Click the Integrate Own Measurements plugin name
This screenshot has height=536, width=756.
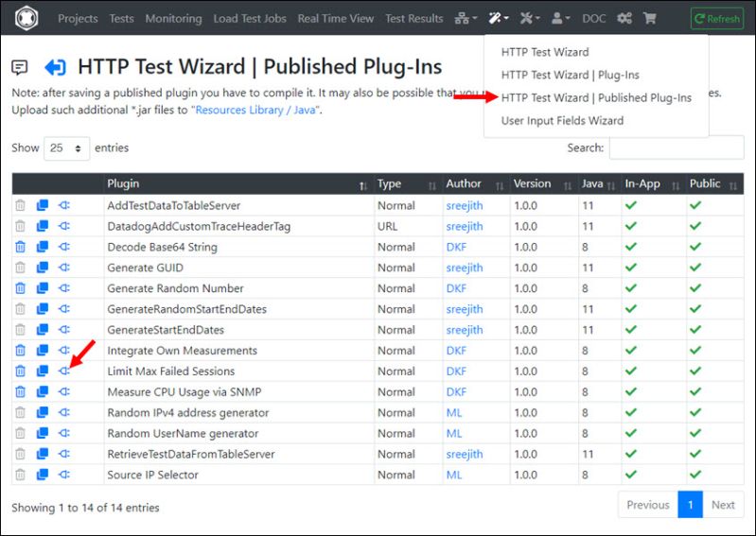click(182, 351)
